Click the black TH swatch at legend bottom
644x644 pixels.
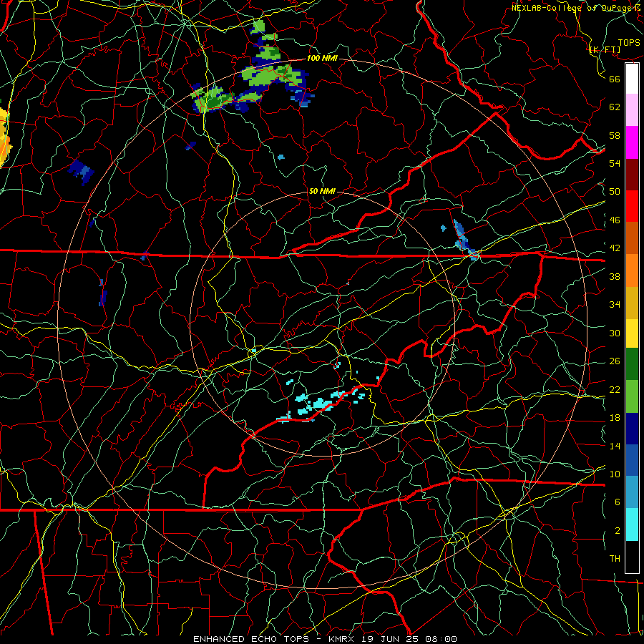point(632,557)
